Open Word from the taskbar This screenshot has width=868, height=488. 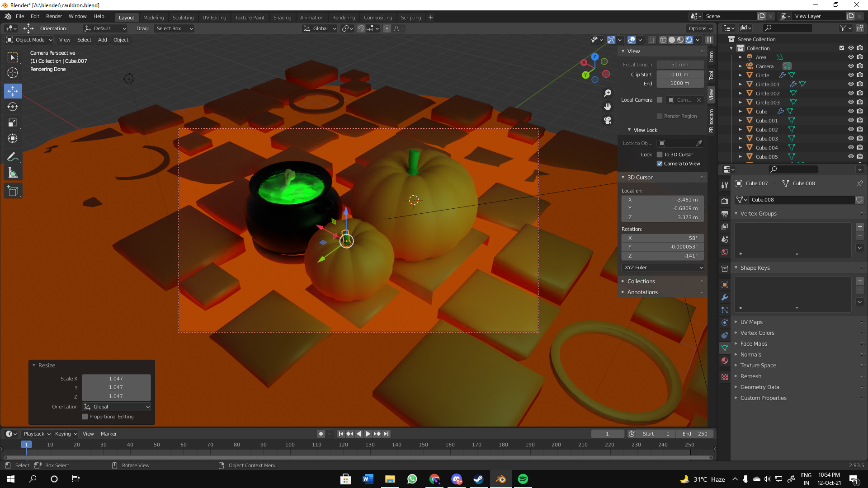pyautogui.click(x=368, y=479)
